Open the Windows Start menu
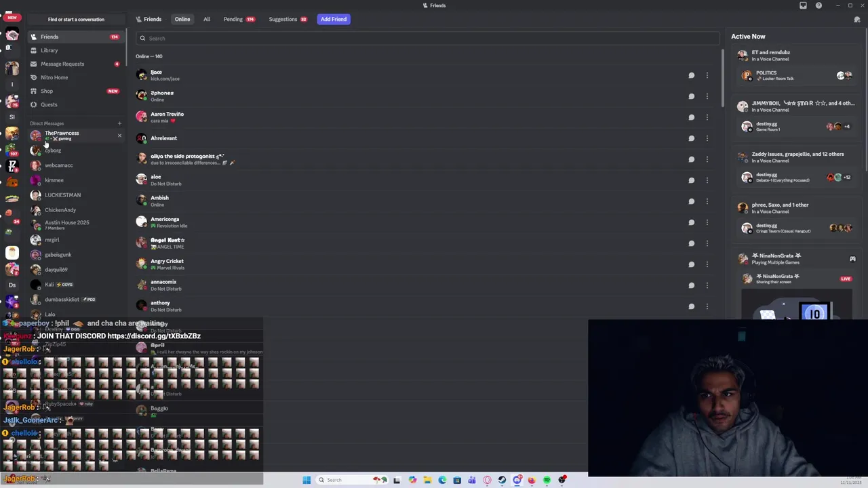868x488 pixels. point(307,480)
